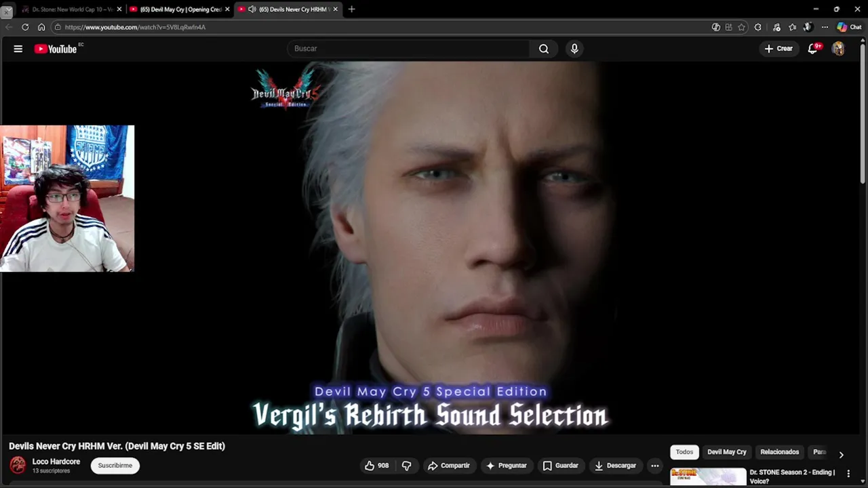Close the Devil May Cry Opening Credits tab
The image size is (868, 488).
point(227,9)
